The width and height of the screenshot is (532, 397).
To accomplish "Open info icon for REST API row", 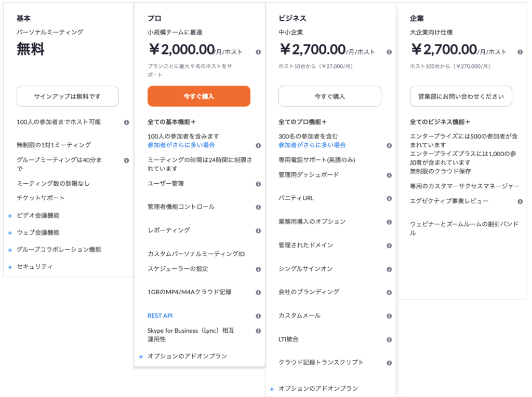I will pyautogui.click(x=258, y=316).
